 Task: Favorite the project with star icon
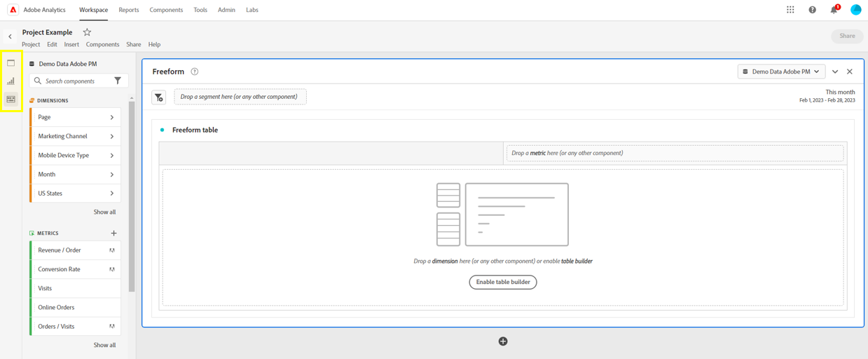(x=87, y=32)
